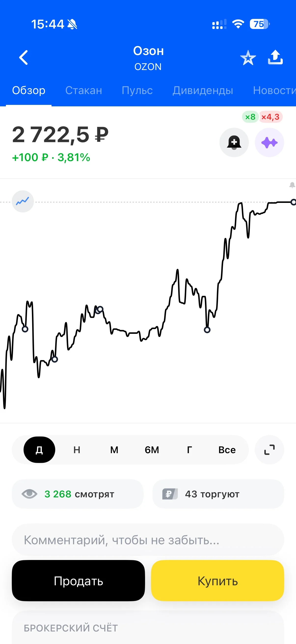
Task: Open the Пульс tab
Action: pyautogui.click(x=137, y=90)
